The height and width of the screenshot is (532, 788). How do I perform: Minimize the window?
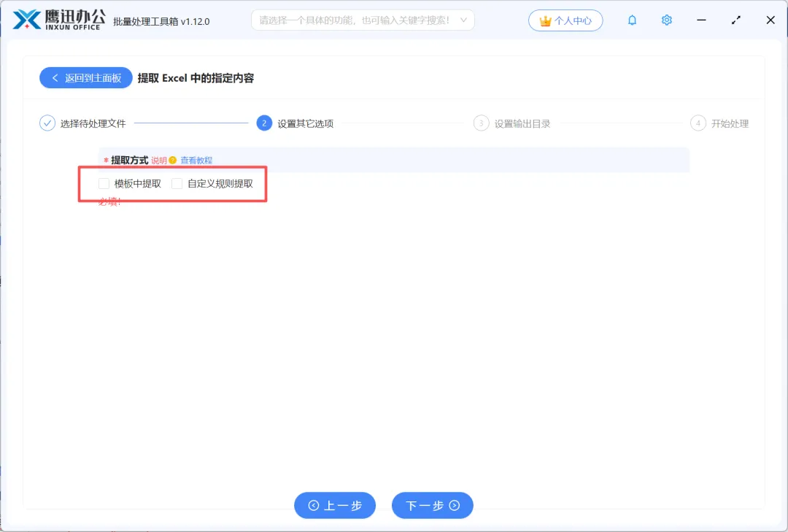tap(702, 20)
